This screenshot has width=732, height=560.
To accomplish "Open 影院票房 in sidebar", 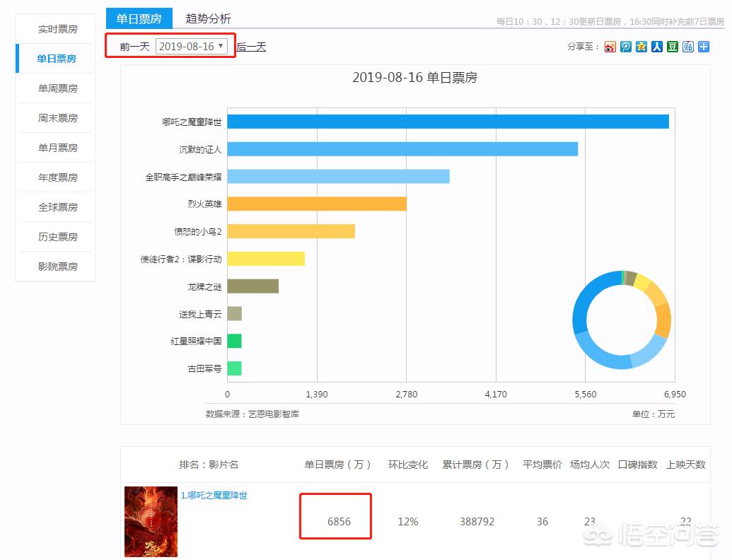I will coord(57,267).
